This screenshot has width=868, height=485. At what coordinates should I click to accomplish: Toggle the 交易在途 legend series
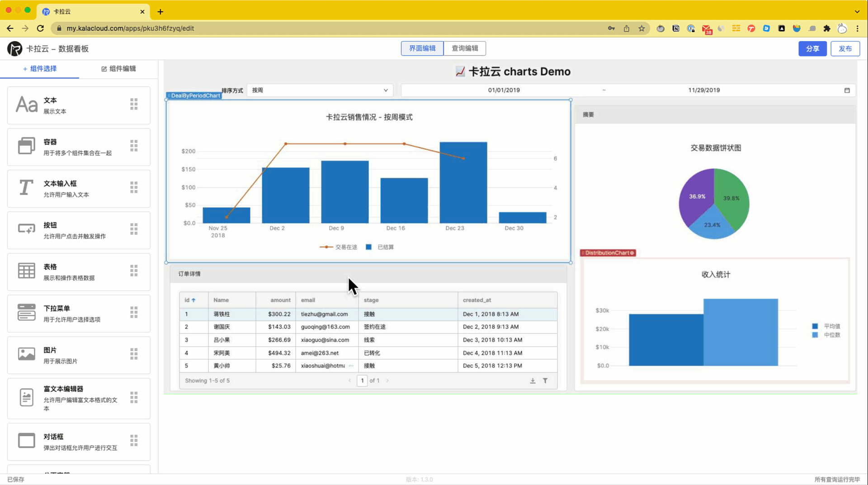click(x=337, y=247)
